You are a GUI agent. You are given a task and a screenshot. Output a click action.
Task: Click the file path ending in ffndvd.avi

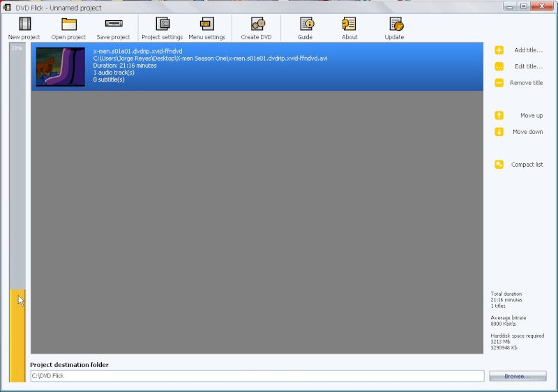[211, 59]
